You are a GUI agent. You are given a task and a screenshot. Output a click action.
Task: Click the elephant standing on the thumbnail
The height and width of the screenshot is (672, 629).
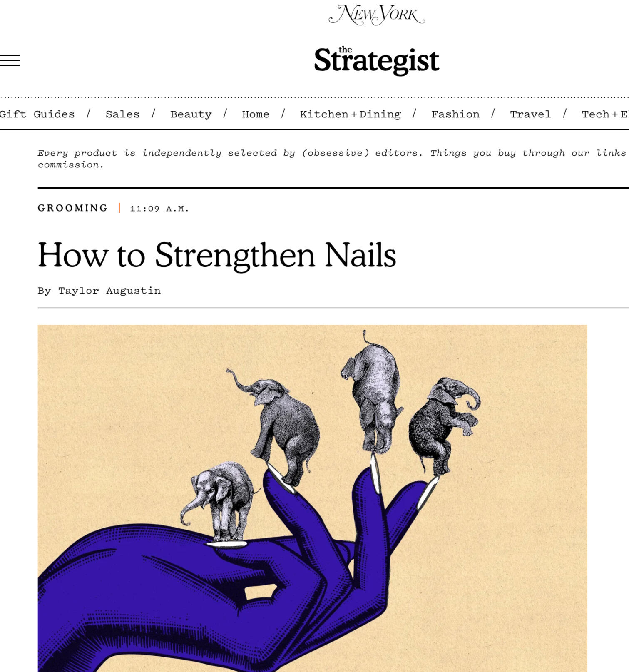(x=219, y=503)
